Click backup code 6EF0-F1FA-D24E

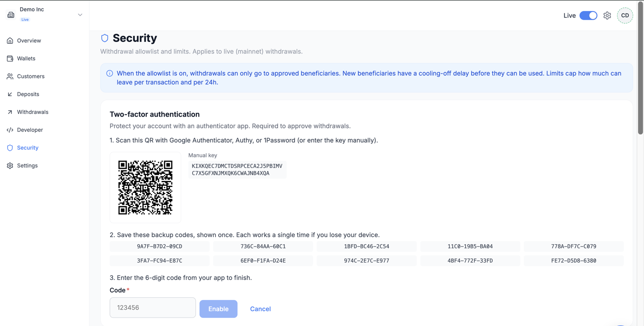click(263, 261)
